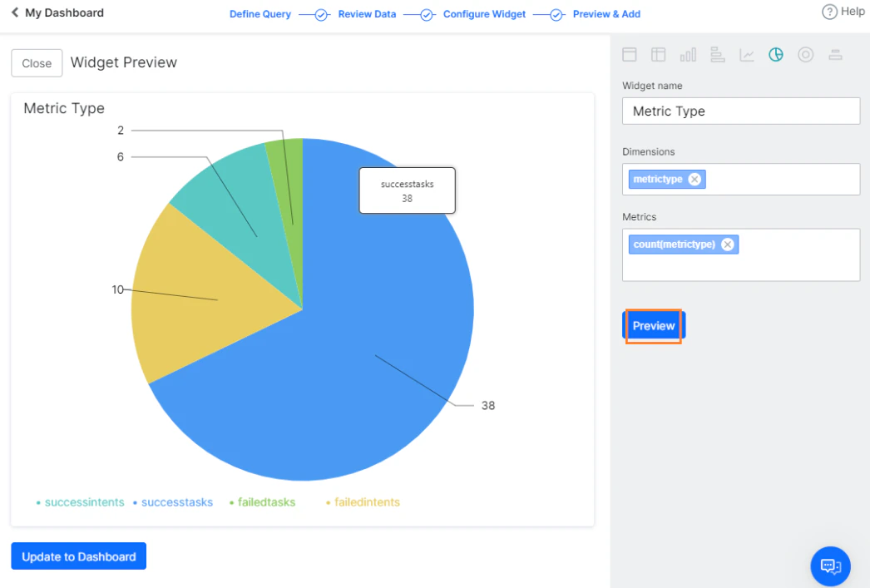Image resolution: width=870 pixels, height=588 pixels.
Task: Open the chat assistant bubble
Action: pos(830,566)
